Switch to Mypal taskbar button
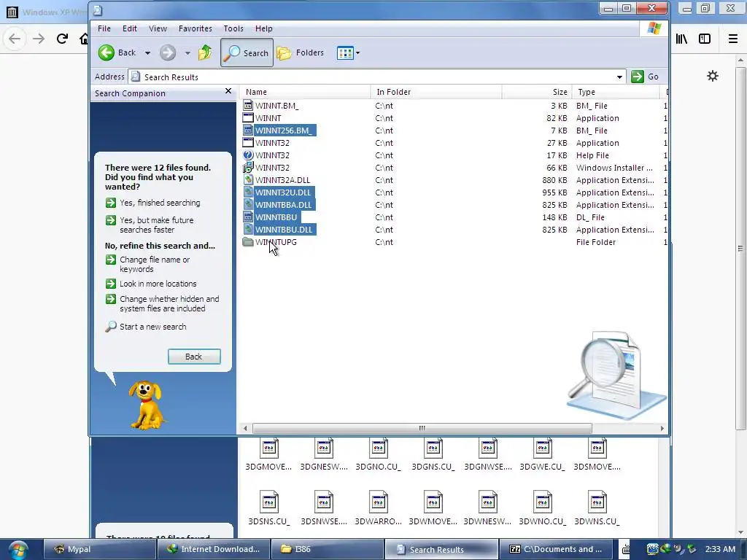 99,550
